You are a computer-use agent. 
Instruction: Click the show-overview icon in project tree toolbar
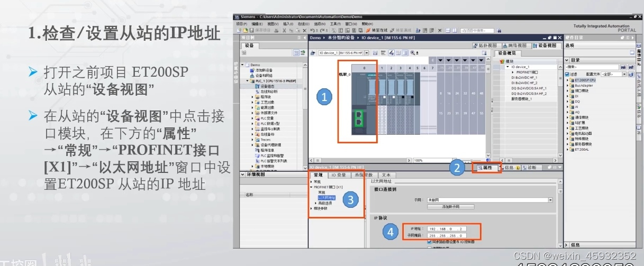[297, 53]
